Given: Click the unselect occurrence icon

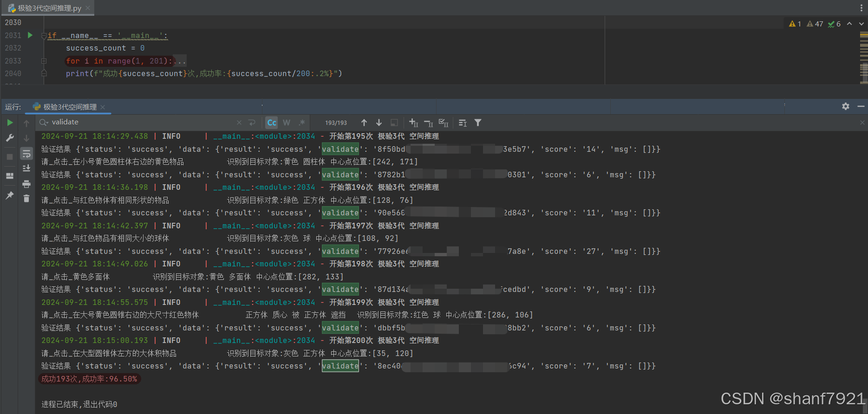Looking at the screenshot, I should 429,123.
